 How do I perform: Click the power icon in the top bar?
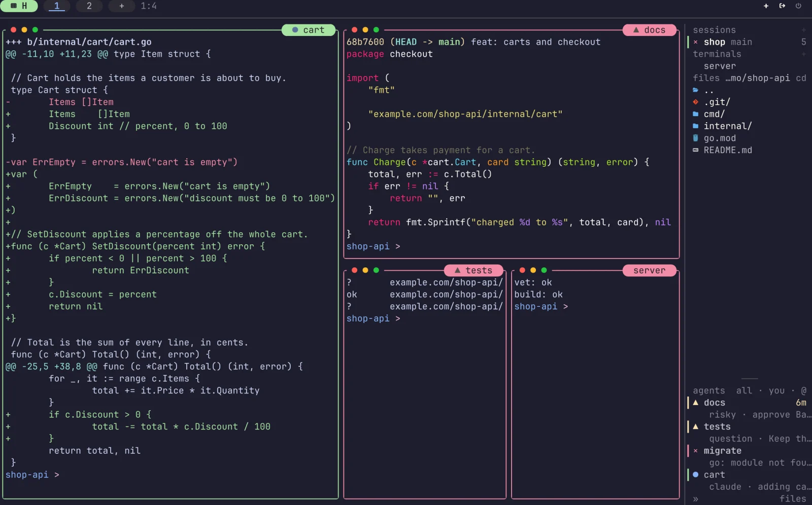coord(798,6)
